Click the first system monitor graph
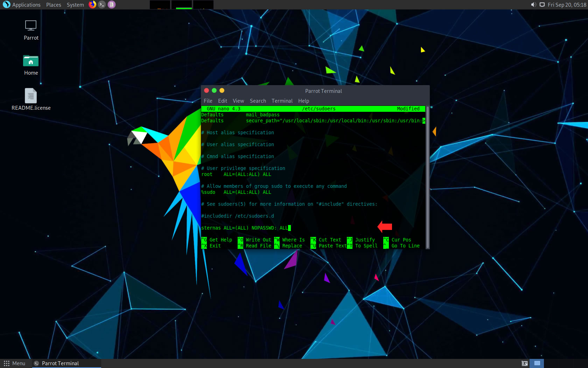The image size is (588, 368). (x=160, y=5)
